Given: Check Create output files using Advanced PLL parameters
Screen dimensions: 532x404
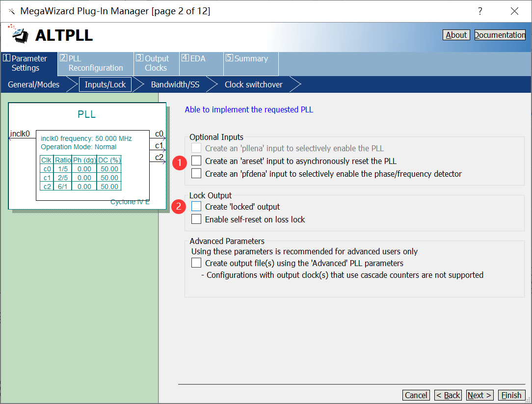Looking at the screenshot, I should click(196, 263).
